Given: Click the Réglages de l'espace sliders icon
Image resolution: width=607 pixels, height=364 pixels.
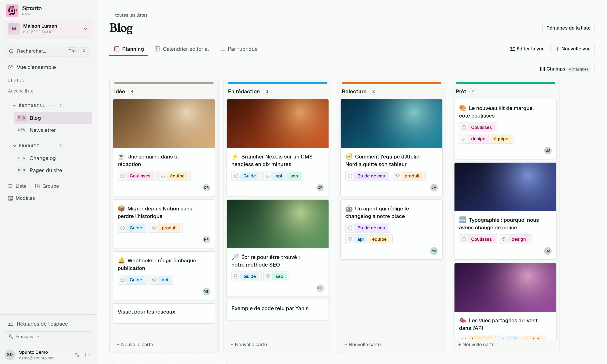Looking at the screenshot, I should pyautogui.click(x=11, y=324).
